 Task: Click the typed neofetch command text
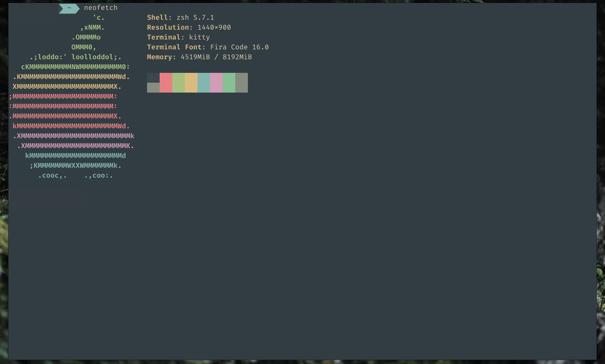click(x=101, y=8)
